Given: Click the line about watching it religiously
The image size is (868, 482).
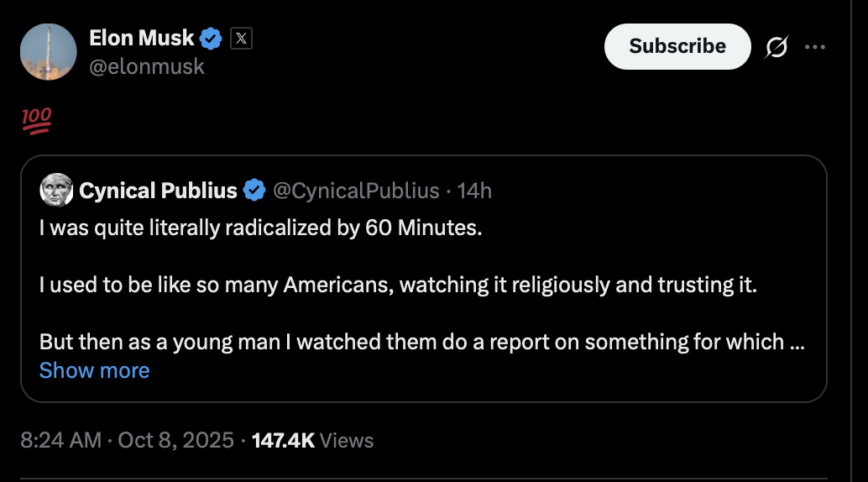Looking at the screenshot, I should (398, 286).
